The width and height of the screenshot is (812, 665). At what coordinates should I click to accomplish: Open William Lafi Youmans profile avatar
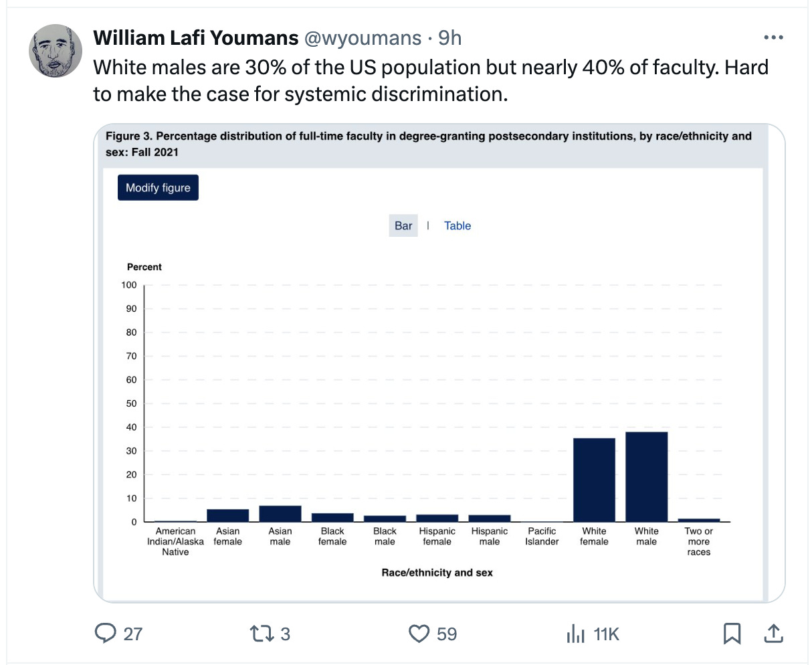click(x=56, y=52)
